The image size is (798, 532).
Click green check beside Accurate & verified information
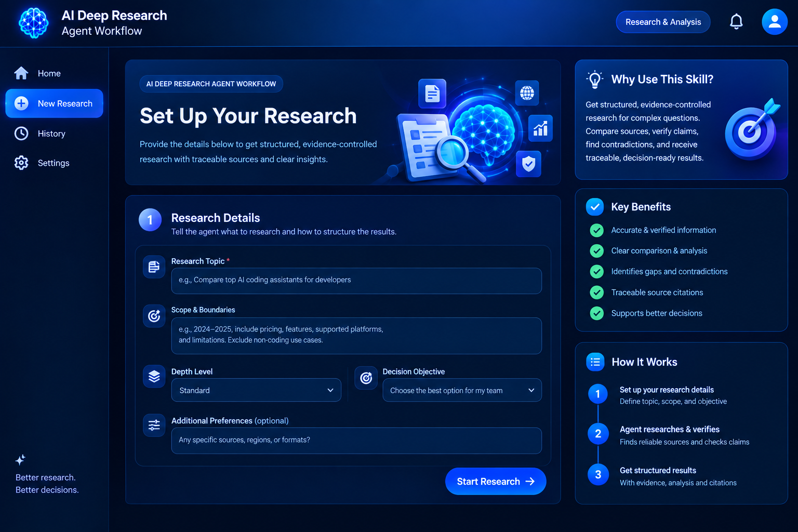point(597,230)
